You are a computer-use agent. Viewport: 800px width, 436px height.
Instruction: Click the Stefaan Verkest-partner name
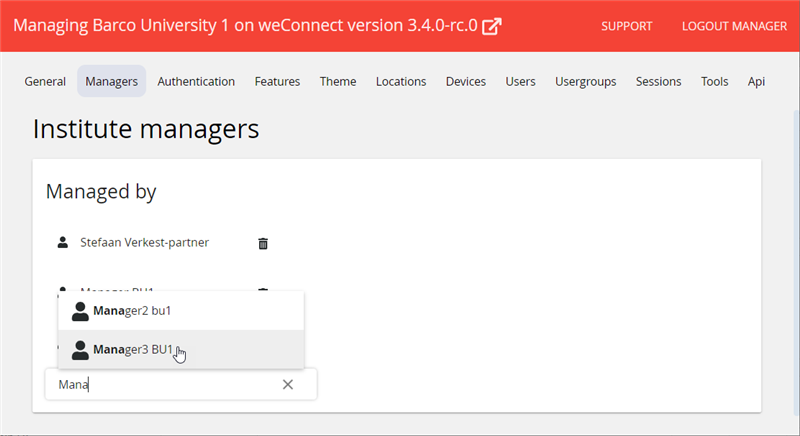[144, 242]
